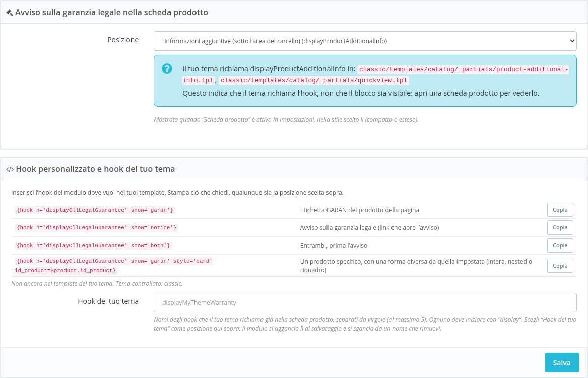Click the 'Etichetta GARAN del prodotto della pagina' description

(360, 210)
